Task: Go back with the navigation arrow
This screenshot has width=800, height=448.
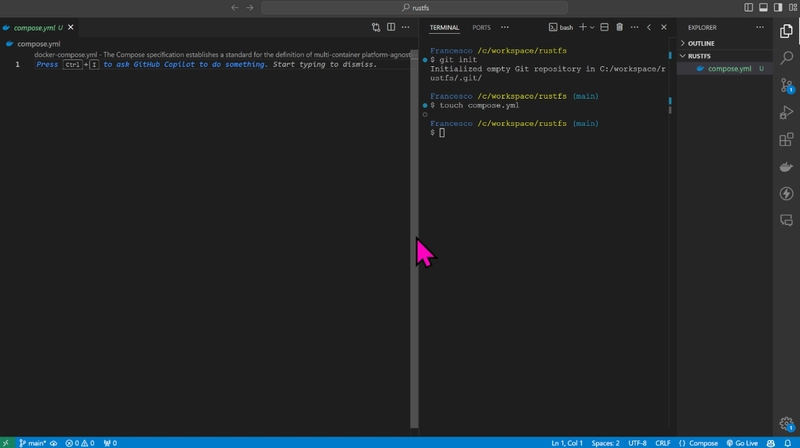Action: point(235,8)
